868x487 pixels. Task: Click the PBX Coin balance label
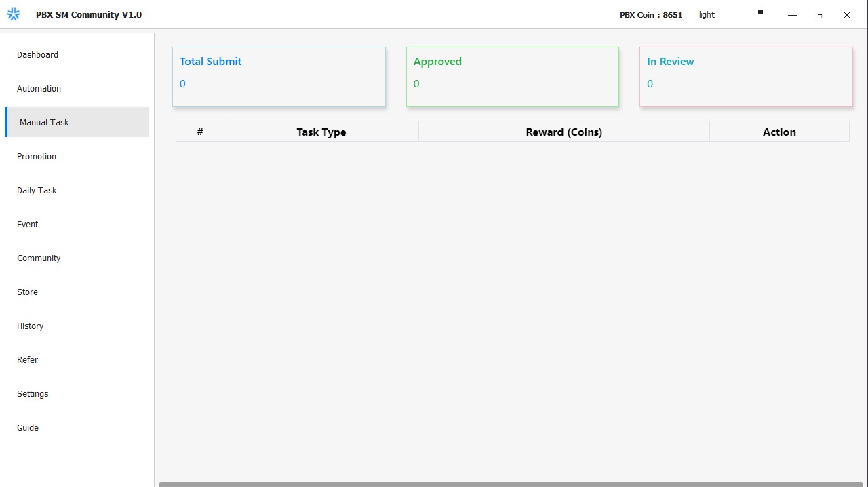(x=651, y=15)
